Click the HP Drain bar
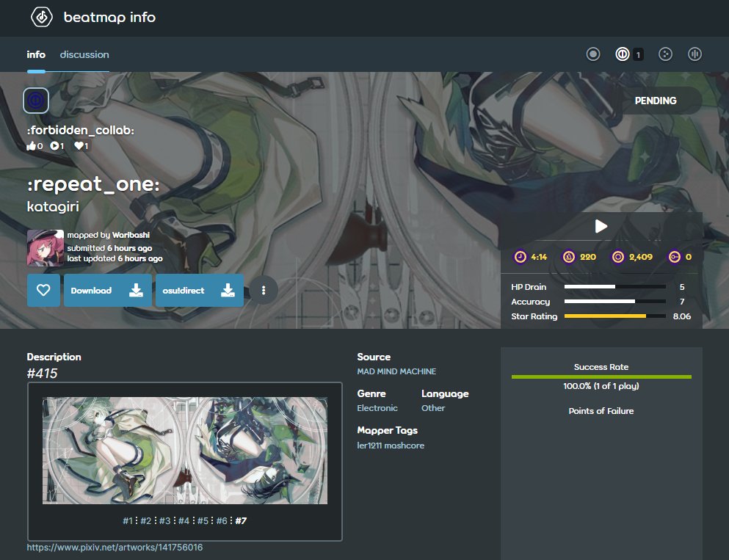This screenshot has height=560, width=729. tap(615, 287)
